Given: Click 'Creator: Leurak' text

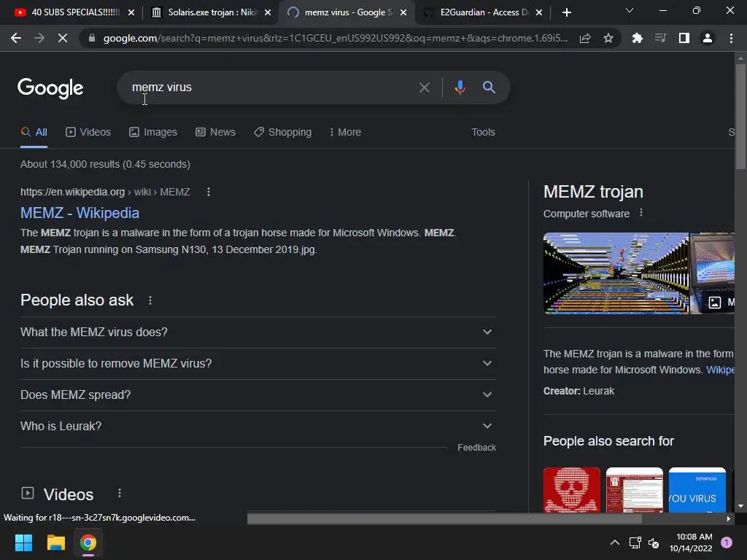Looking at the screenshot, I should [x=578, y=391].
